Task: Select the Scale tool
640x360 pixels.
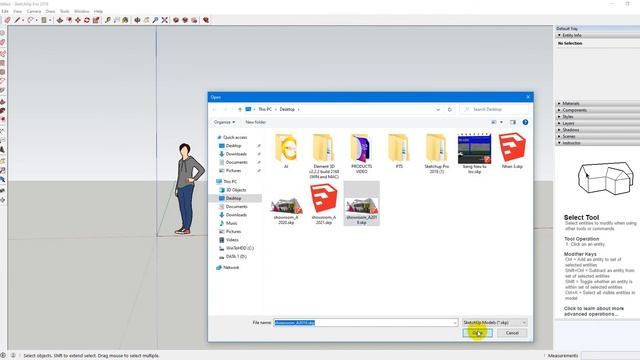Action: click(x=96, y=20)
